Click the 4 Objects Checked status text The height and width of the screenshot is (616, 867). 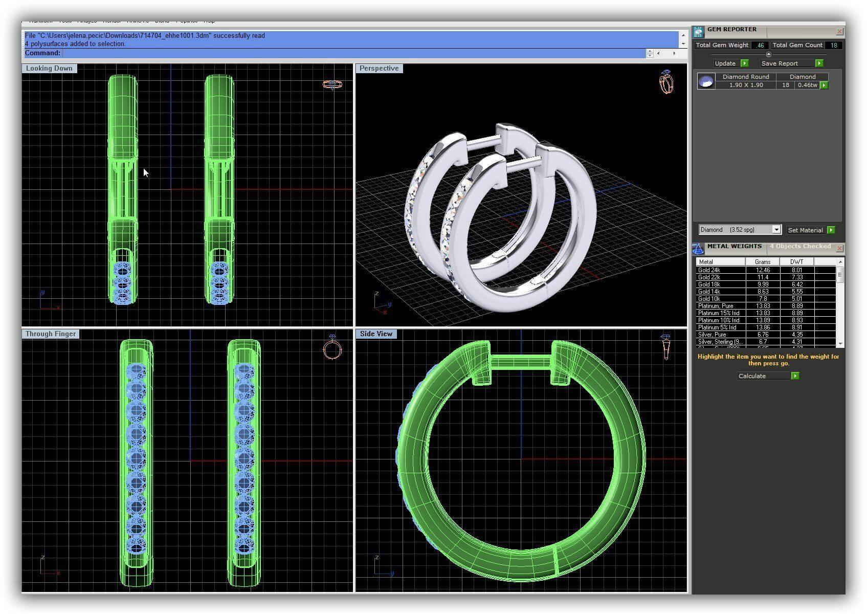click(800, 247)
